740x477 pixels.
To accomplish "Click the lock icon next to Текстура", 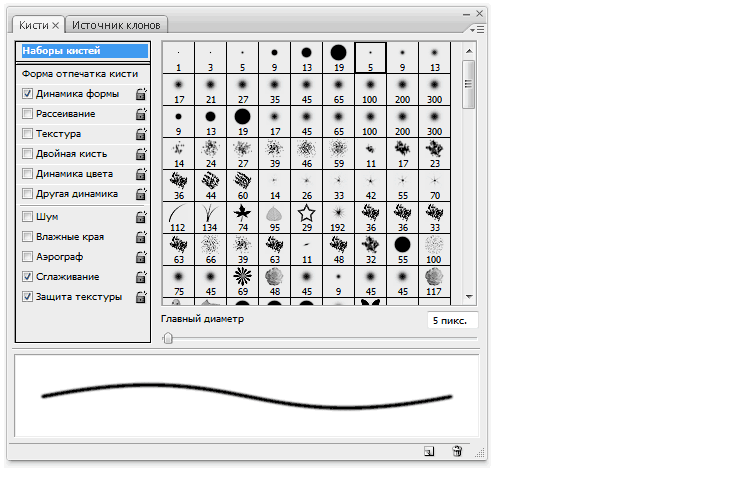I will 141,134.
